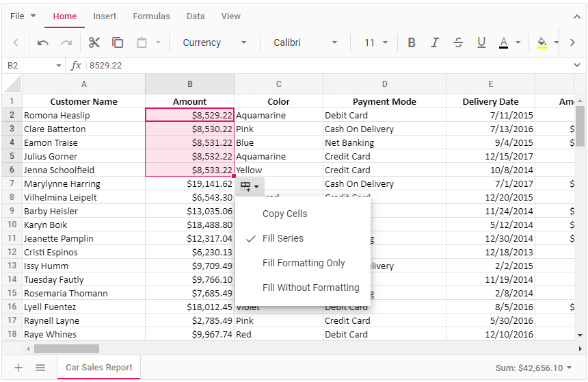The height and width of the screenshot is (382, 588).
Task: Toggle Italic formatting
Action: (x=435, y=42)
